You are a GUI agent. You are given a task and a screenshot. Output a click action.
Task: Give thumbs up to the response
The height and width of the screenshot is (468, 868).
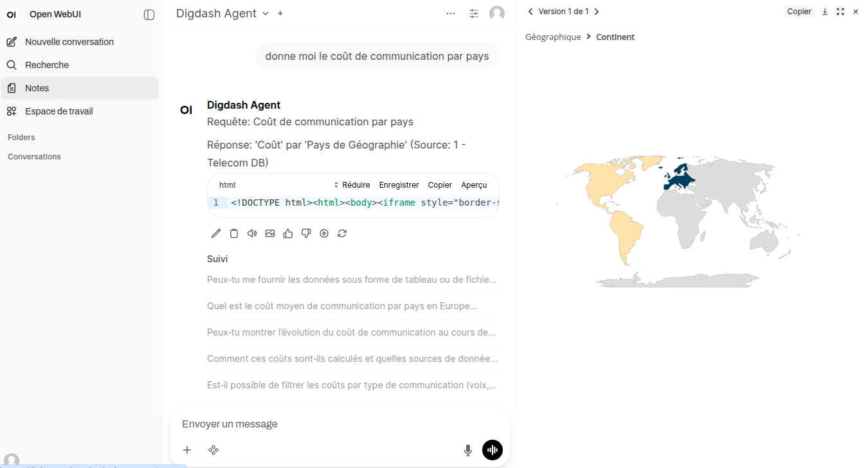[x=288, y=233]
